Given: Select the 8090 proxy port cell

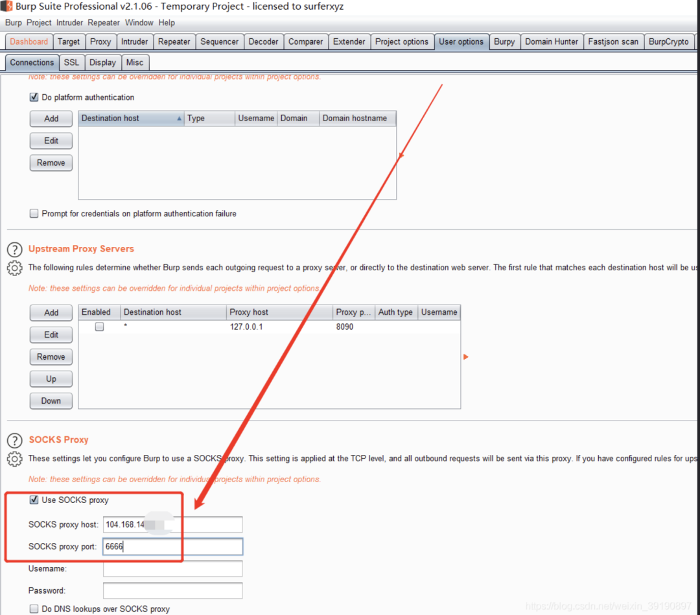Looking at the screenshot, I should point(354,327).
